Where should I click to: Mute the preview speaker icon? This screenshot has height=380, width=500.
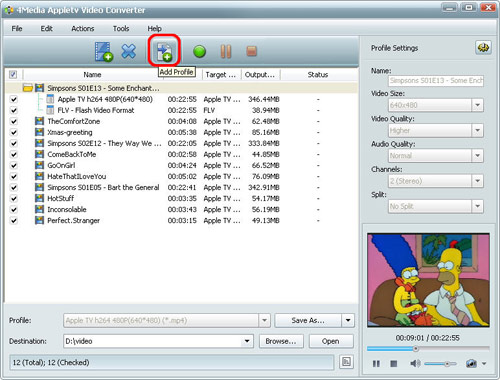pyautogui.click(x=415, y=363)
